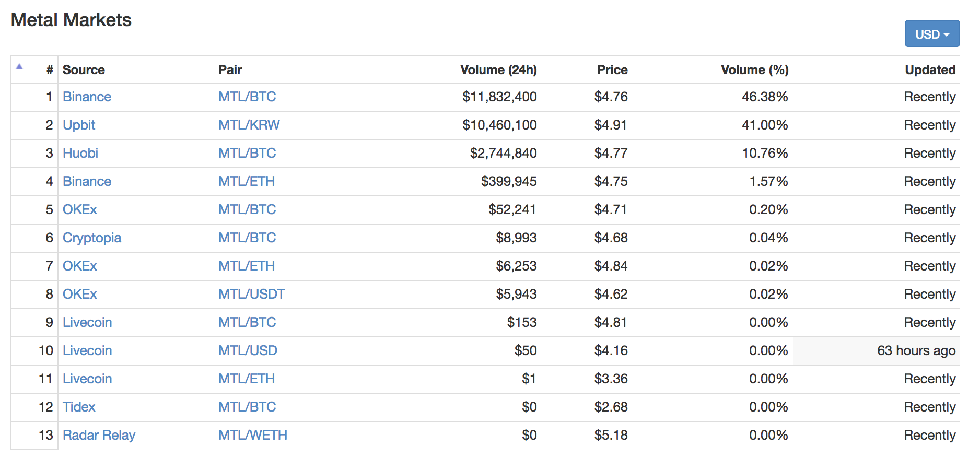Open MTL/BTC pair in Livecoin row 9
980x470 pixels.
pyautogui.click(x=247, y=322)
